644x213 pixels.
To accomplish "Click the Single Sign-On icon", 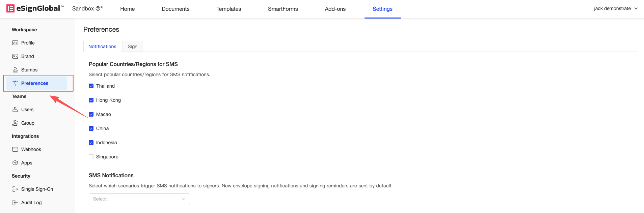I will (15, 189).
